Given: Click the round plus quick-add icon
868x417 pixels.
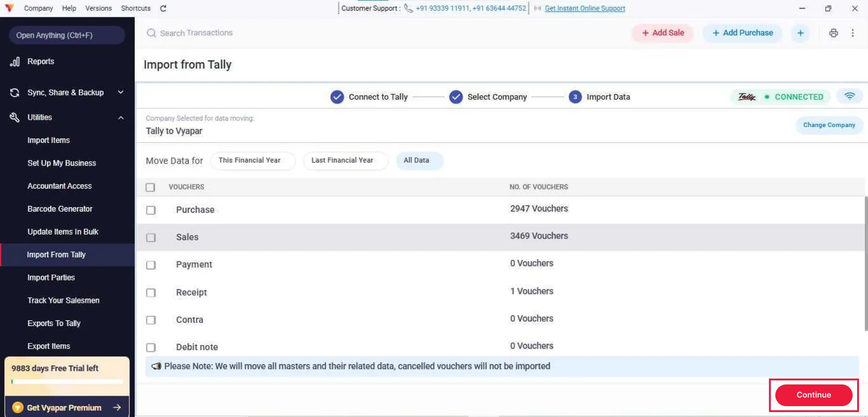Looking at the screenshot, I should (800, 33).
